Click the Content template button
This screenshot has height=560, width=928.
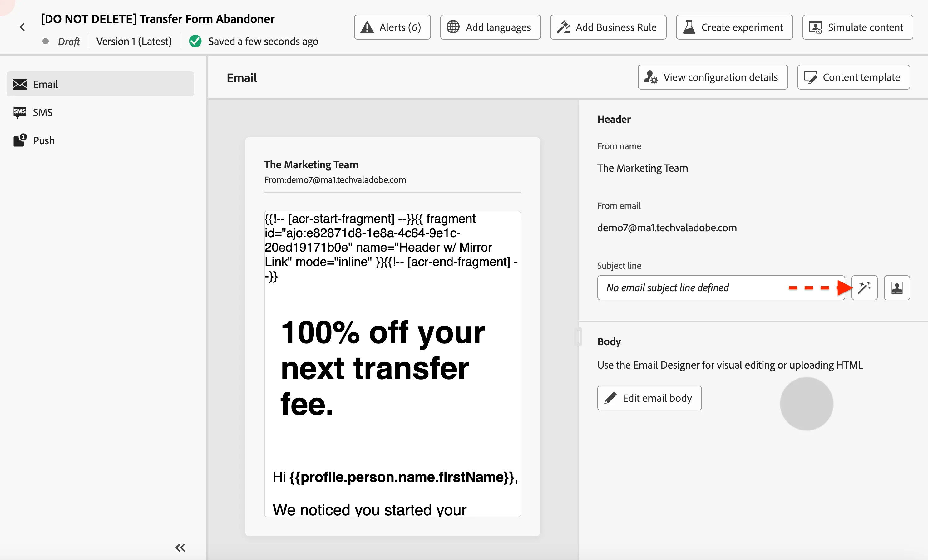853,77
